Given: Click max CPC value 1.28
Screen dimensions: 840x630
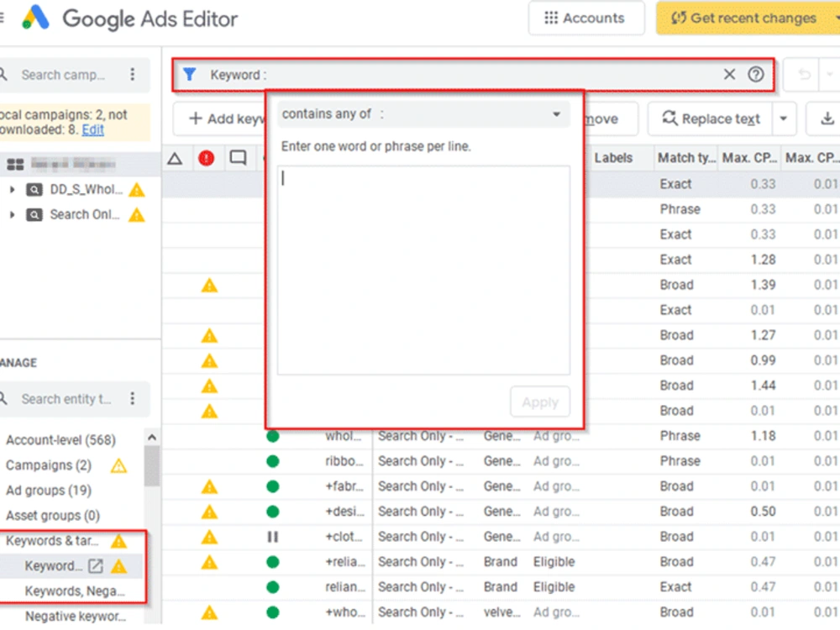Looking at the screenshot, I should 763,260.
